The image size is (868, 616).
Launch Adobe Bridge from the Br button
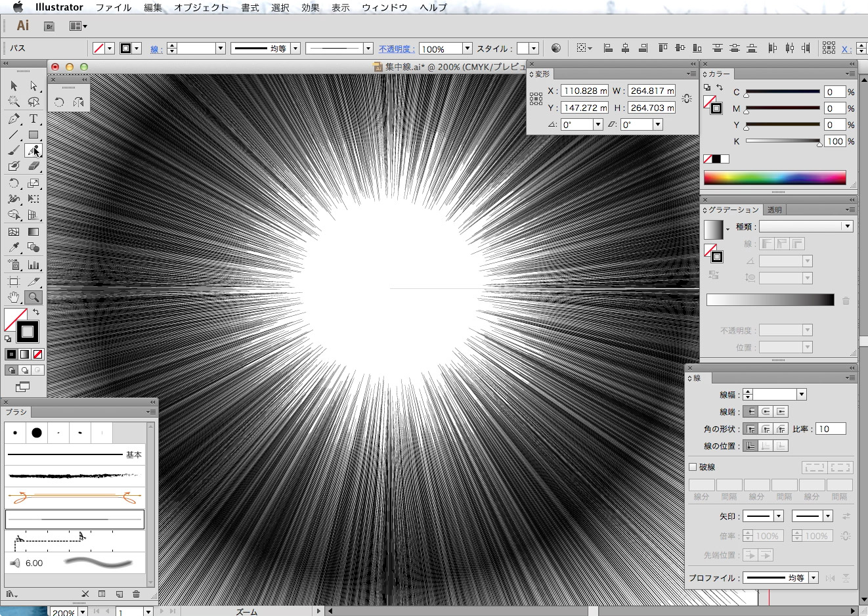[x=49, y=26]
